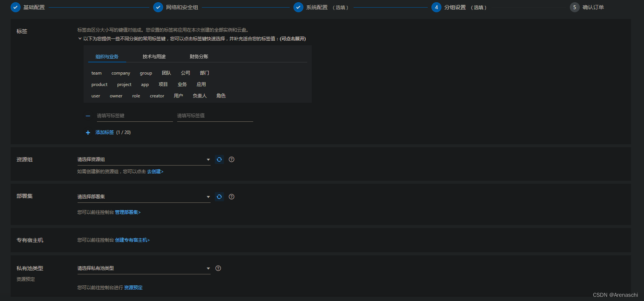Refresh the 资源组 list

pyautogui.click(x=219, y=159)
